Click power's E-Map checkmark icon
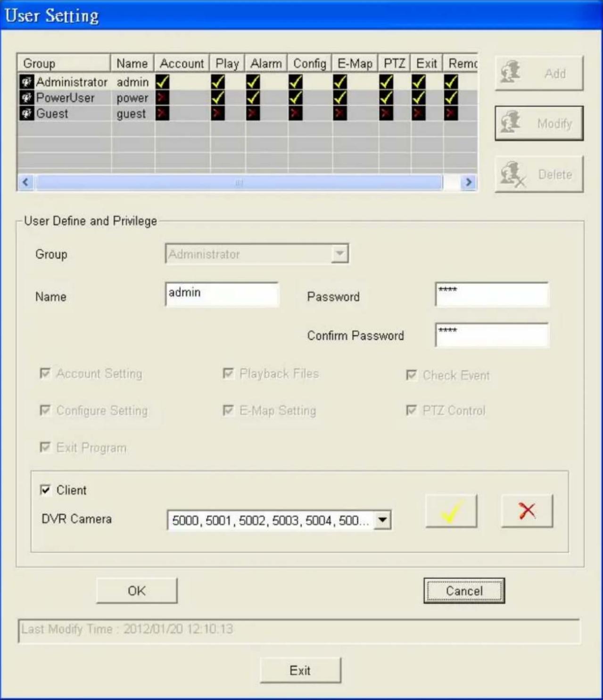This screenshot has width=603, height=700. click(x=340, y=98)
